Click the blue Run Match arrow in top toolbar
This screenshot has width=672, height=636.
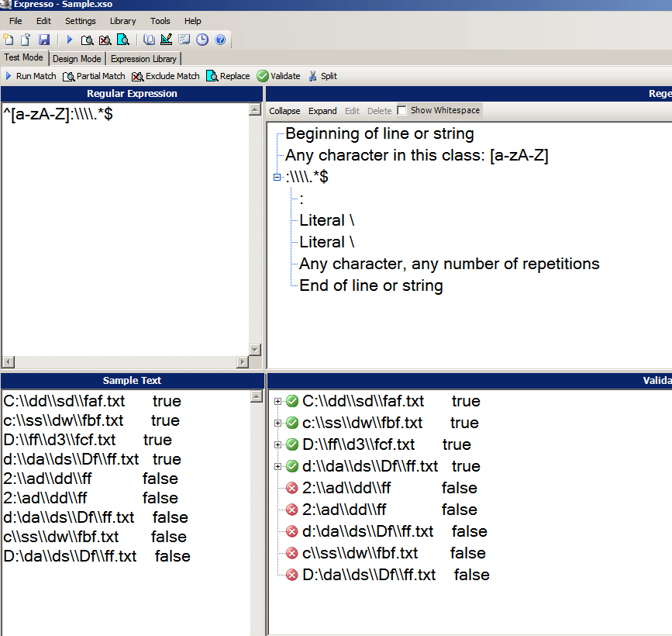pyautogui.click(x=70, y=40)
